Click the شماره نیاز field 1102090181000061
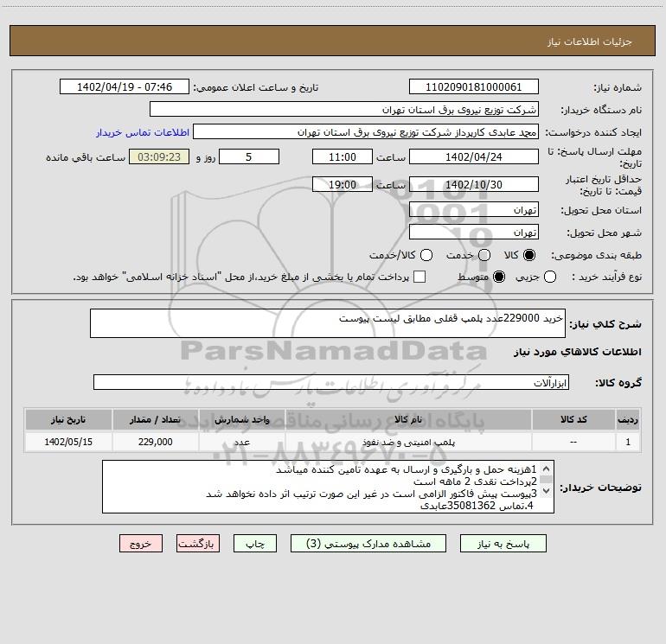 pos(474,86)
